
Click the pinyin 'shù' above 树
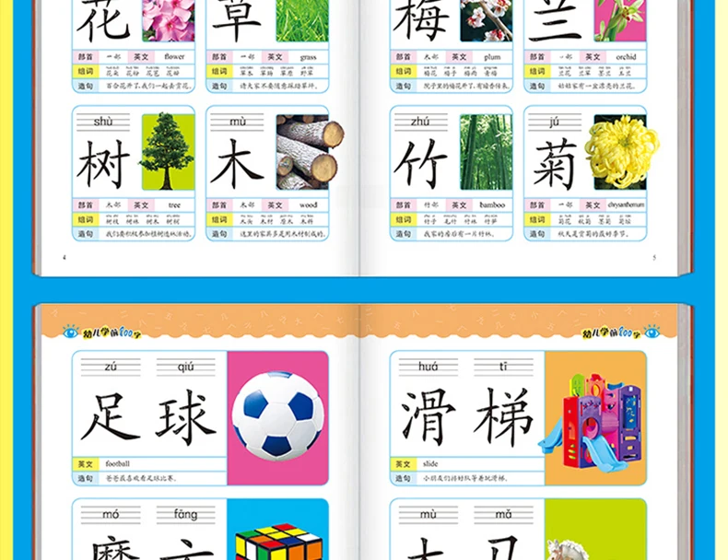(103, 122)
